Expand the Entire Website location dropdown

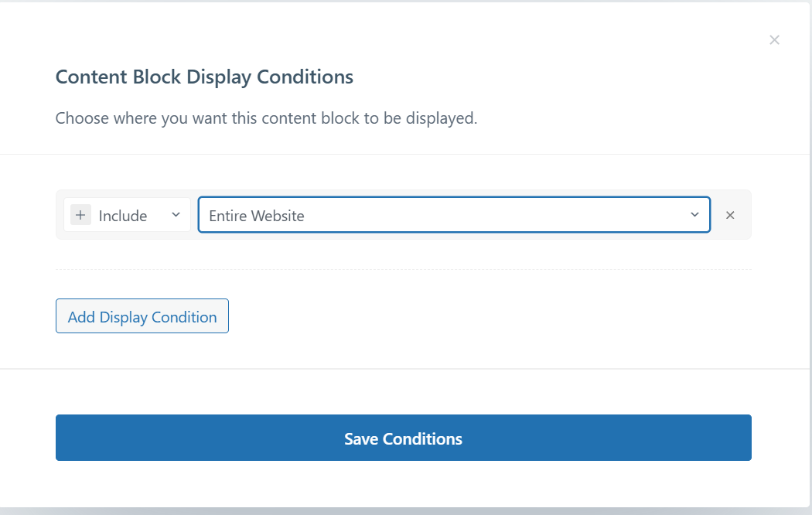pyautogui.click(x=454, y=215)
